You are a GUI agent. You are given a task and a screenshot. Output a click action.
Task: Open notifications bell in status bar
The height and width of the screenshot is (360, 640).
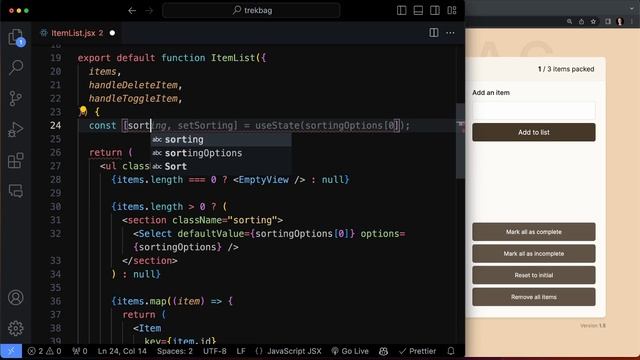tap(451, 351)
